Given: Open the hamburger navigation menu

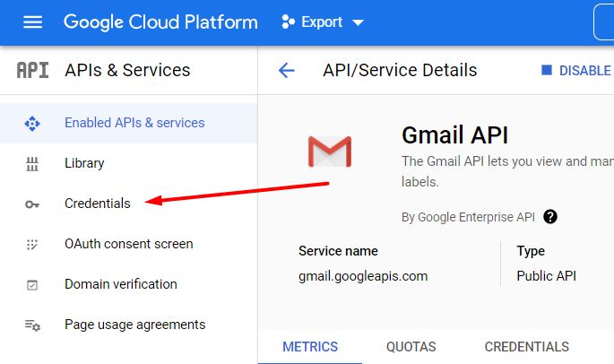Looking at the screenshot, I should [x=32, y=22].
